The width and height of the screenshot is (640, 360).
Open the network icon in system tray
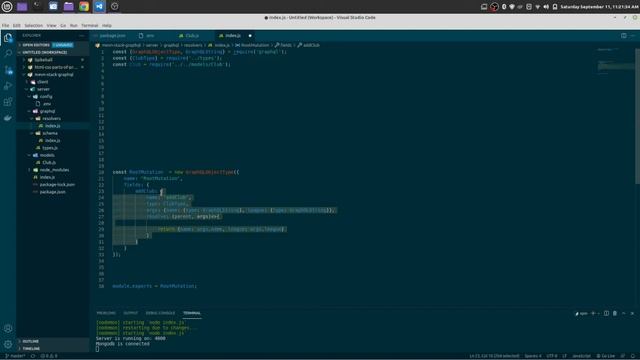538,7
